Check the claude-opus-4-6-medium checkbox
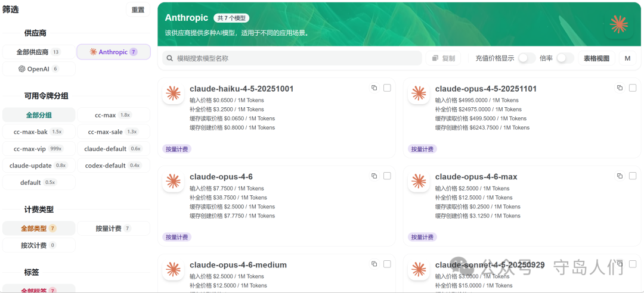 (387, 264)
